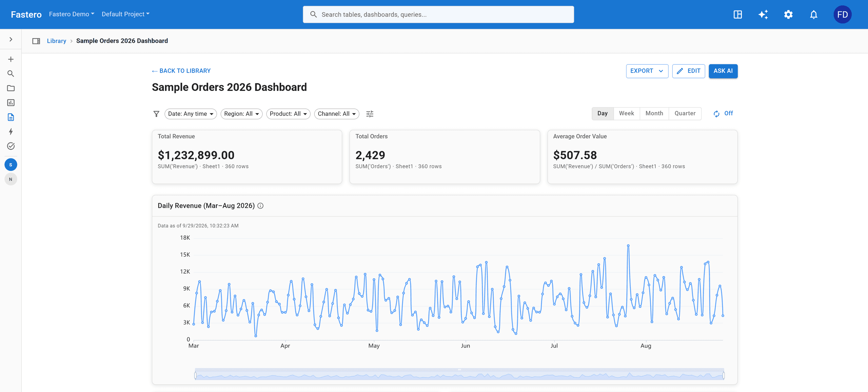Select the blue S workspace avatar
Viewport: 868px width, 392px height.
coord(11,164)
